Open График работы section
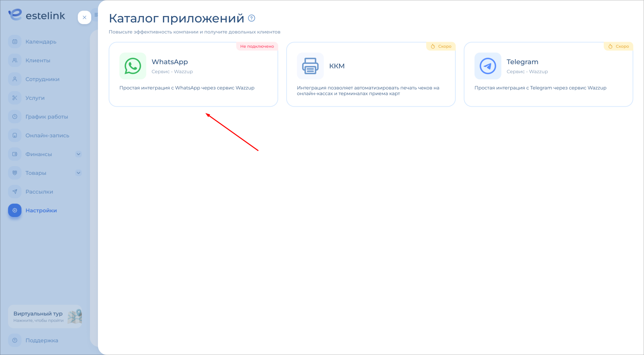644x355 pixels. [47, 117]
